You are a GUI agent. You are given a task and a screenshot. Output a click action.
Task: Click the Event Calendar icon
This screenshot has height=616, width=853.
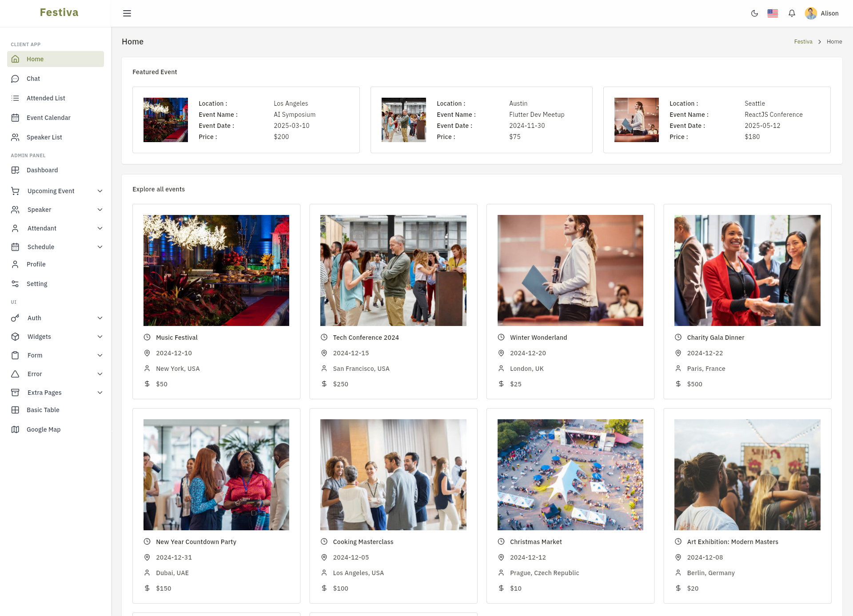(15, 118)
